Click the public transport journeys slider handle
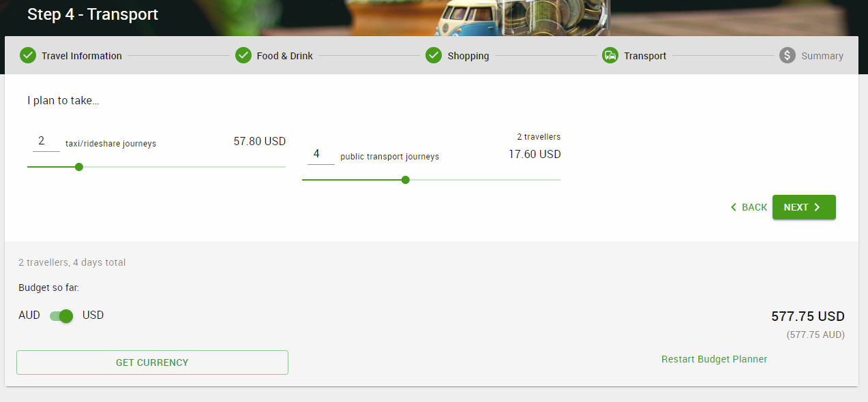This screenshot has width=868, height=402. [406, 180]
